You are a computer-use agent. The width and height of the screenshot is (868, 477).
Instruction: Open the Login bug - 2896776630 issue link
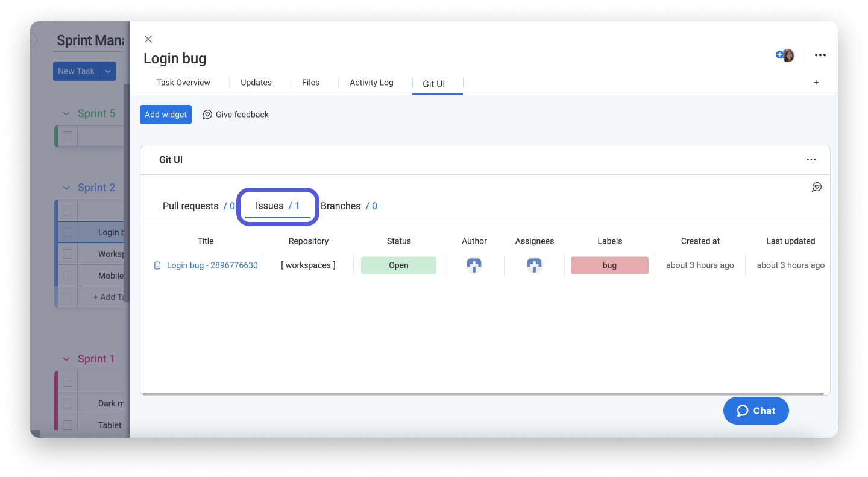point(212,265)
